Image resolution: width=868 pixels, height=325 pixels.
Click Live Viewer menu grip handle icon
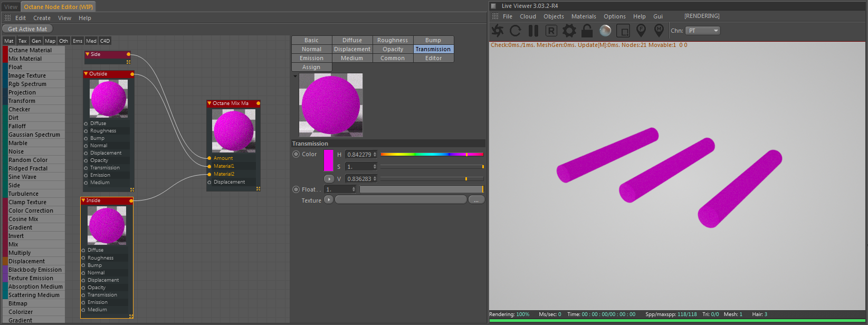pos(494,16)
